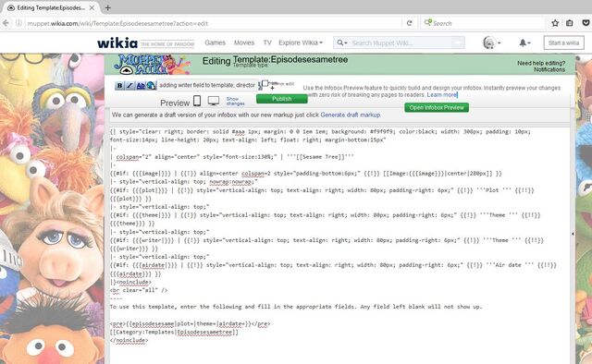Image resolution: width=592 pixels, height=364 pixels.
Task: Open Infobox Preview
Action: 437,107
